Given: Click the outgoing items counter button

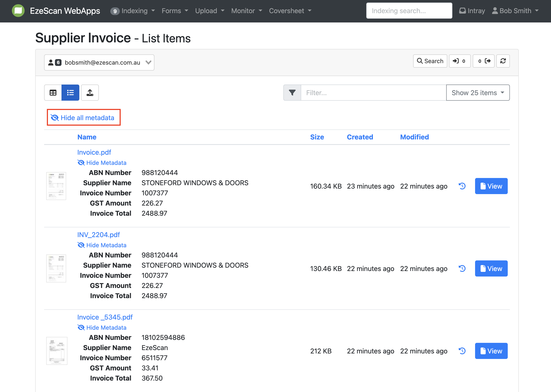Looking at the screenshot, I should pyautogui.click(x=483, y=61).
